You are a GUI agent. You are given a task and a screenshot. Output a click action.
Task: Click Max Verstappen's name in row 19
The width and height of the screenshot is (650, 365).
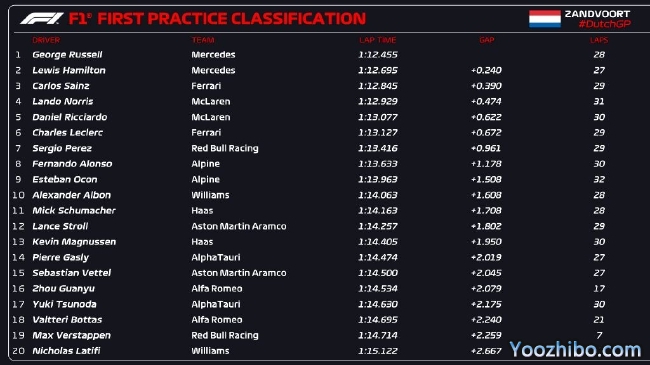pyautogui.click(x=71, y=335)
